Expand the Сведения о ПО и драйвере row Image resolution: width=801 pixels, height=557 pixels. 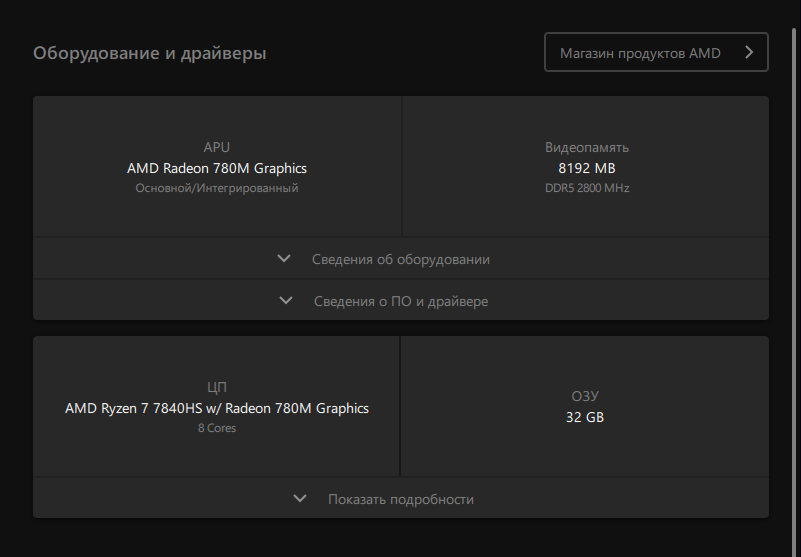tap(400, 301)
